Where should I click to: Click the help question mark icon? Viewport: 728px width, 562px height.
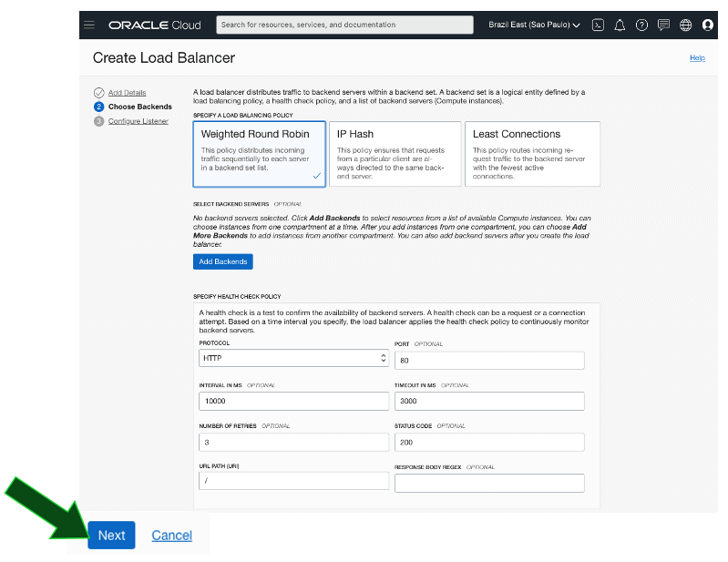[641, 25]
